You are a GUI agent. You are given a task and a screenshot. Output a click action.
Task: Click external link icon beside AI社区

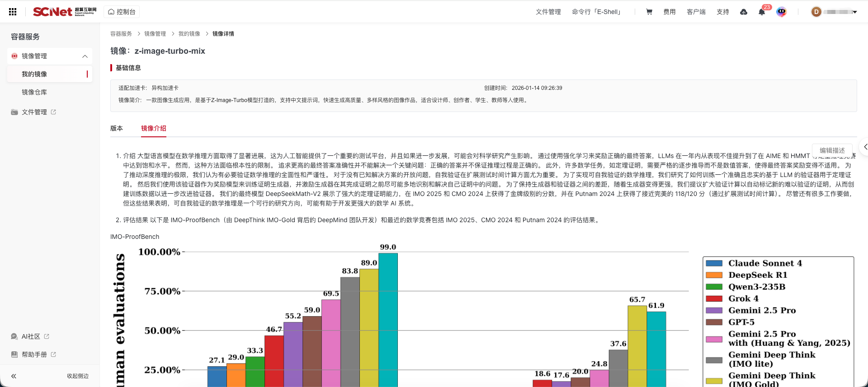tap(47, 336)
